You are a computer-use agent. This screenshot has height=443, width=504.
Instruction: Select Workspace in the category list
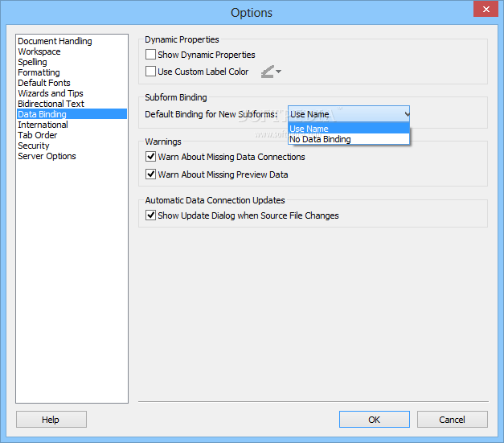pos(72,51)
